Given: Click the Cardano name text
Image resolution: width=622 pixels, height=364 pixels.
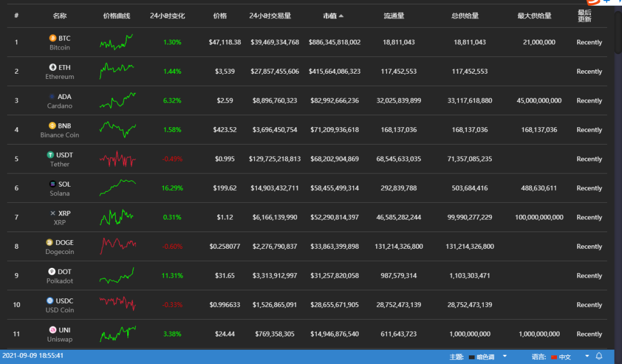Looking at the screenshot, I should pyautogui.click(x=59, y=106).
